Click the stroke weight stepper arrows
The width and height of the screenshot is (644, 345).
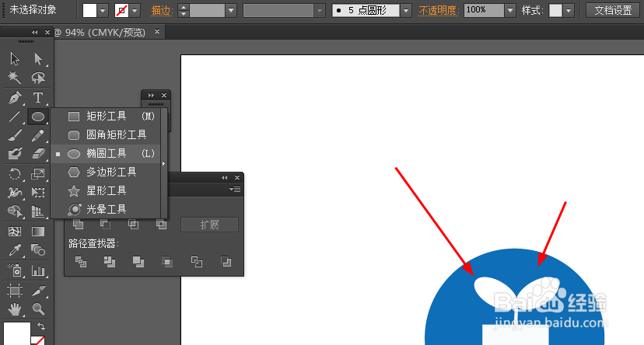point(184,11)
